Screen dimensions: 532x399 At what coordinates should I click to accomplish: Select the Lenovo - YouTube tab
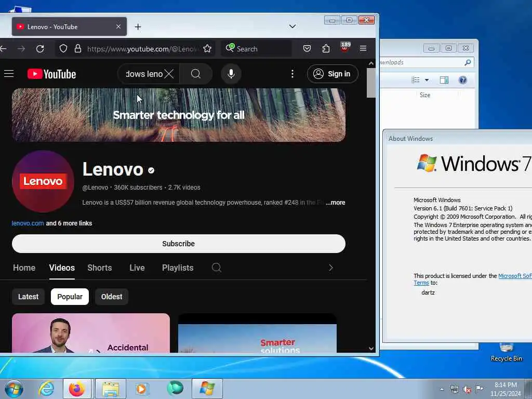pos(69,26)
